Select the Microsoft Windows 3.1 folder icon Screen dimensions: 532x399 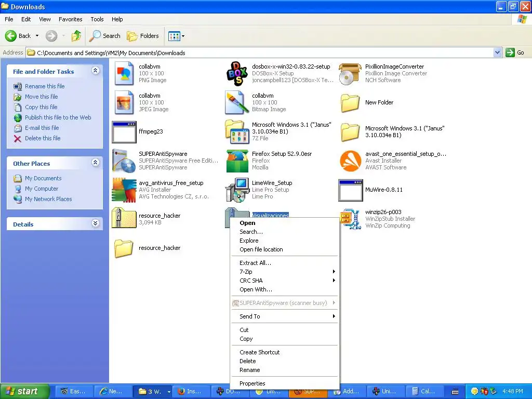[350, 132]
